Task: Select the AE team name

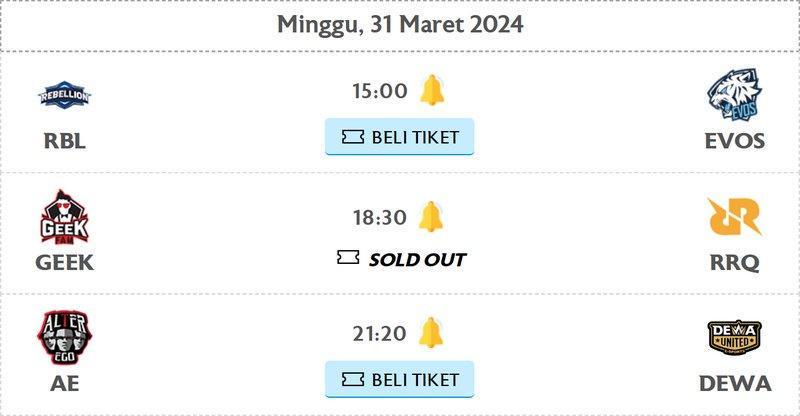Action: pyautogui.click(x=64, y=383)
